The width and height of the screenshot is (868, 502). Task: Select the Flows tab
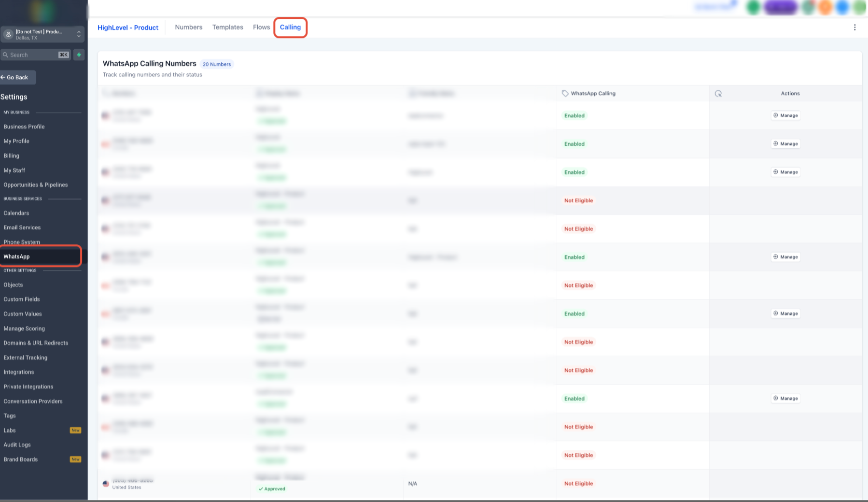[x=261, y=28]
